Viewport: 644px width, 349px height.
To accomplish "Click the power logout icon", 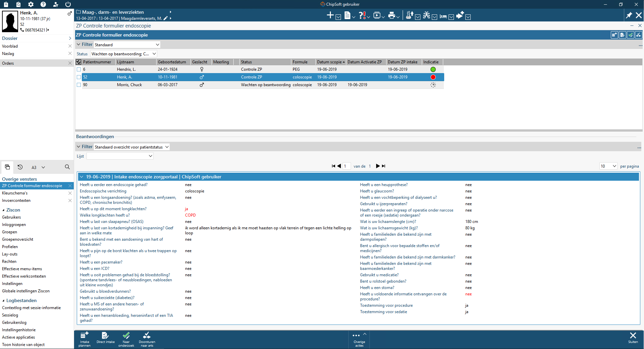I will click(x=68, y=4).
